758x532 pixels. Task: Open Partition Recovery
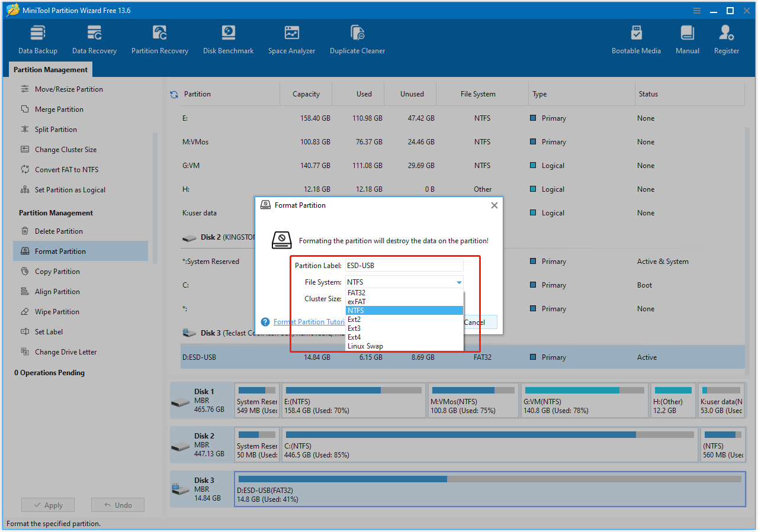click(x=159, y=38)
